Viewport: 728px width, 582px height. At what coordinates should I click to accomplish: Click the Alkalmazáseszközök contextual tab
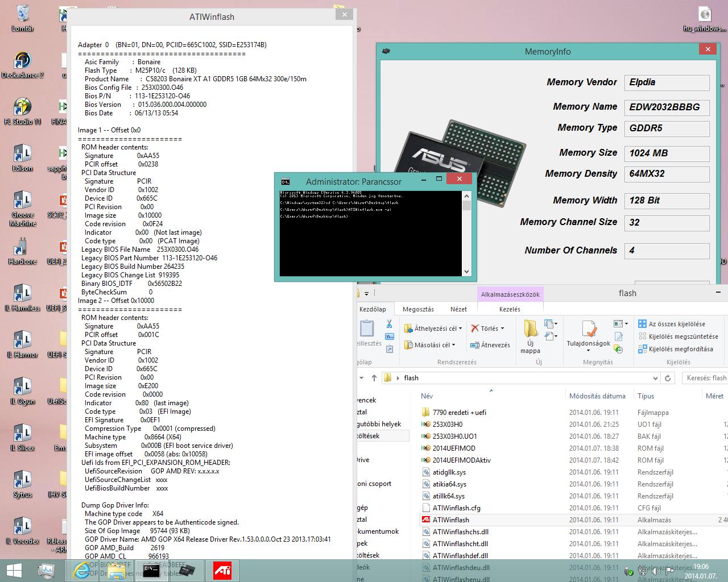[510, 294]
